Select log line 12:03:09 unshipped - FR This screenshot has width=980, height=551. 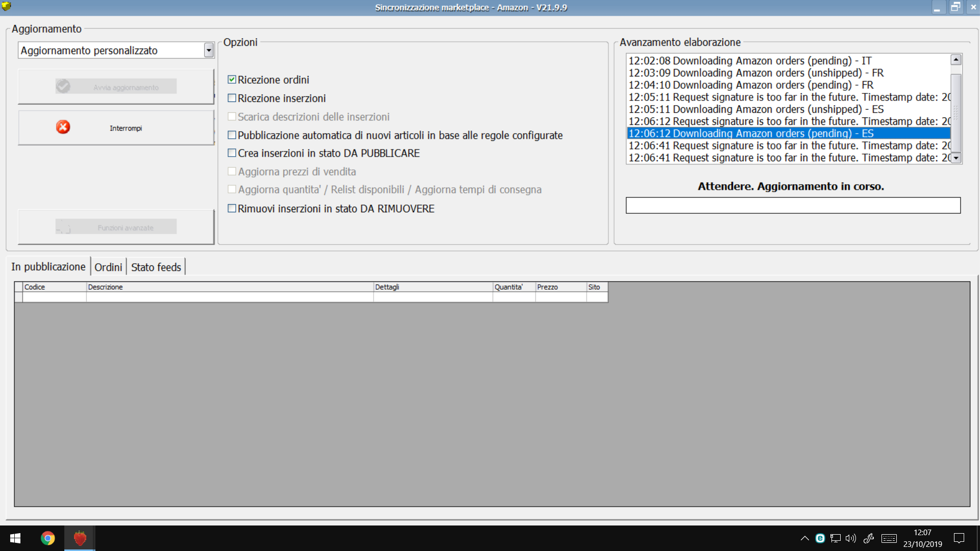pos(789,73)
